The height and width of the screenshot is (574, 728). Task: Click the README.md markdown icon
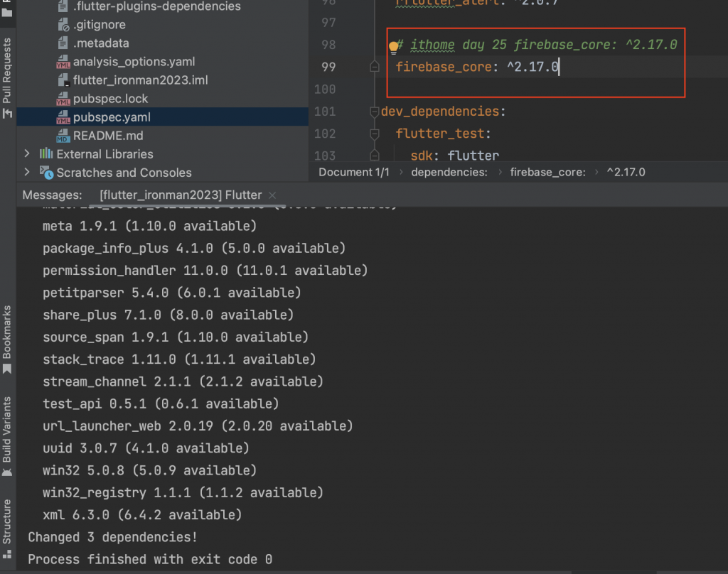click(x=63, y=136)
